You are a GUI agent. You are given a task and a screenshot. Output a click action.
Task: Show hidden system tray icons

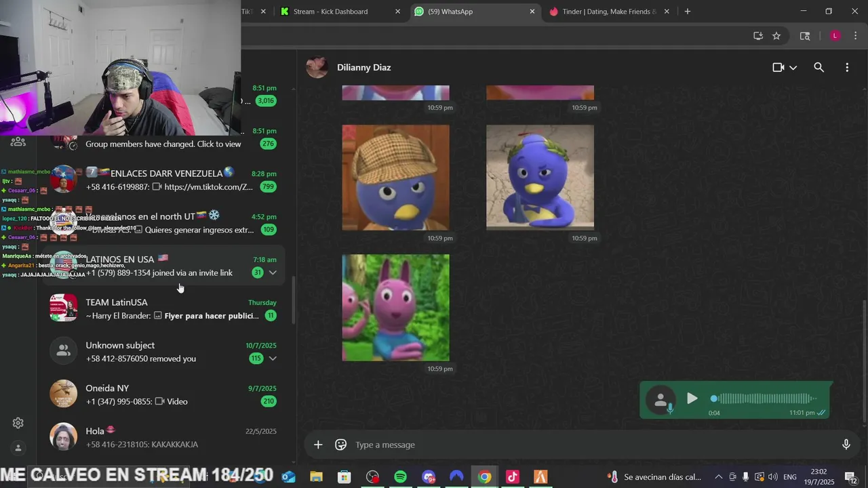coord(719,477)
